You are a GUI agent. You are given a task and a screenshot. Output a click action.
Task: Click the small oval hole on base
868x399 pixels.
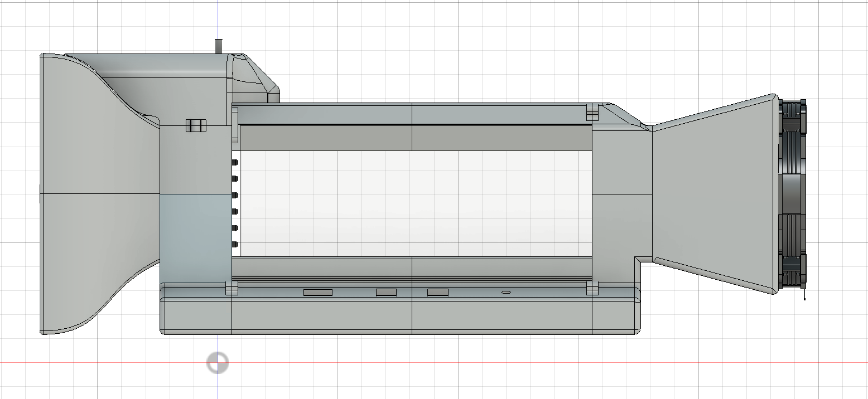coord(506,292)
